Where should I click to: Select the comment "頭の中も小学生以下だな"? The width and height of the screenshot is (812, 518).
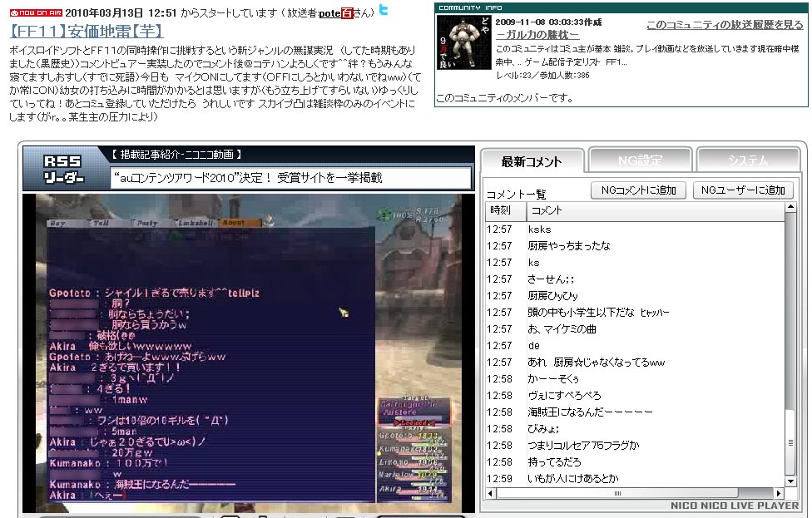(635, 312)
